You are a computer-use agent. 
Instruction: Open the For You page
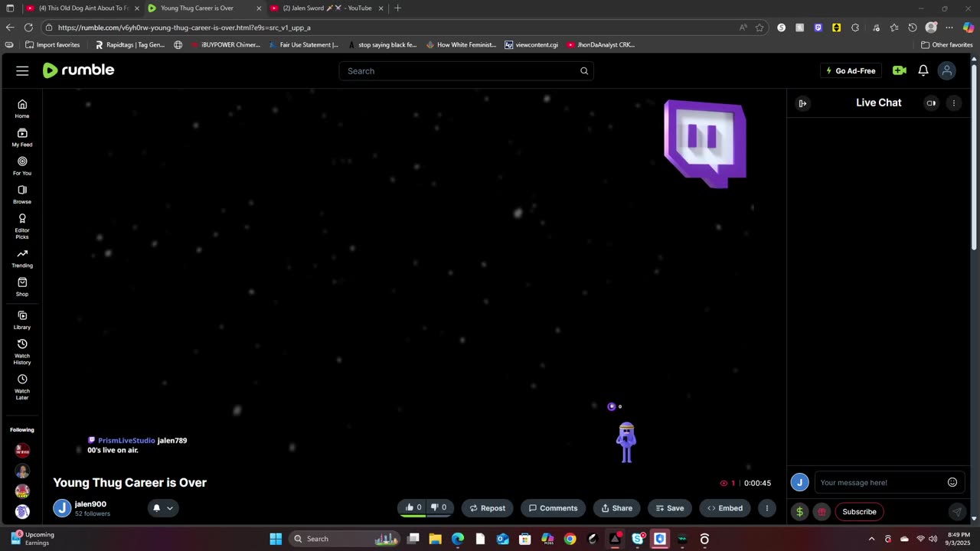click(x=22, y=166)
